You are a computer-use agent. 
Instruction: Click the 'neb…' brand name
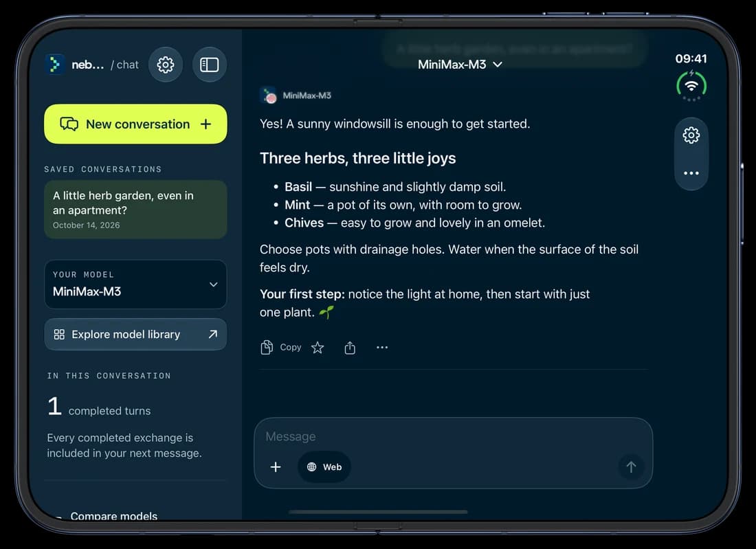[x=88, y=65]
